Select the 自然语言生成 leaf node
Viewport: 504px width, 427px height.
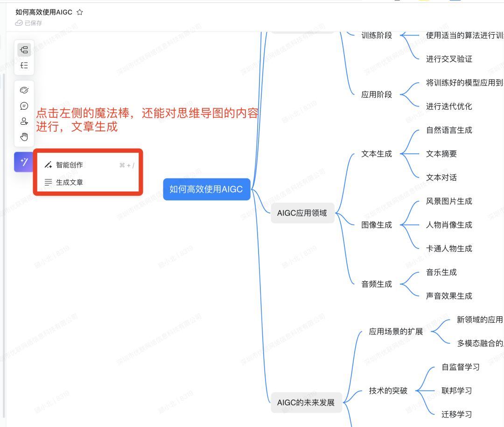coord(449,130)
